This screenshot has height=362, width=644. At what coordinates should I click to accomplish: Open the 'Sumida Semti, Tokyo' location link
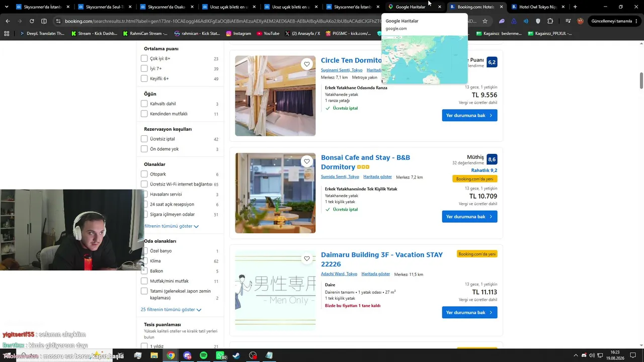tap(340, 177)
